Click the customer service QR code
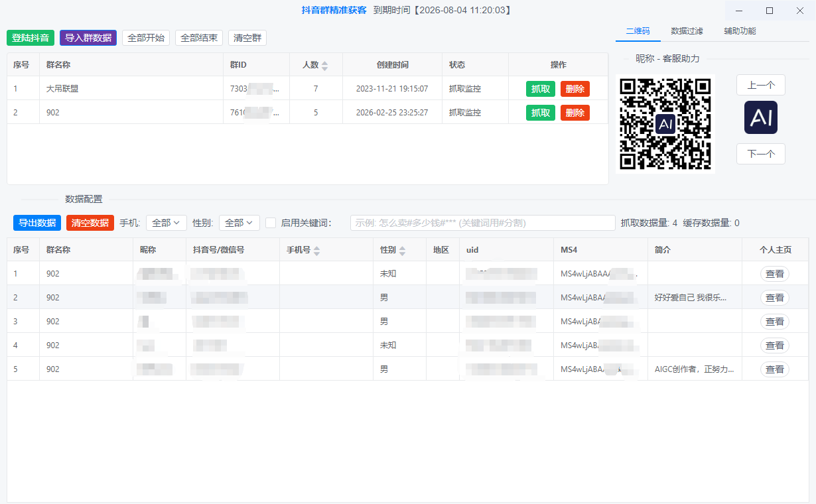Viewport: 816px width, 504px height. 665,124
